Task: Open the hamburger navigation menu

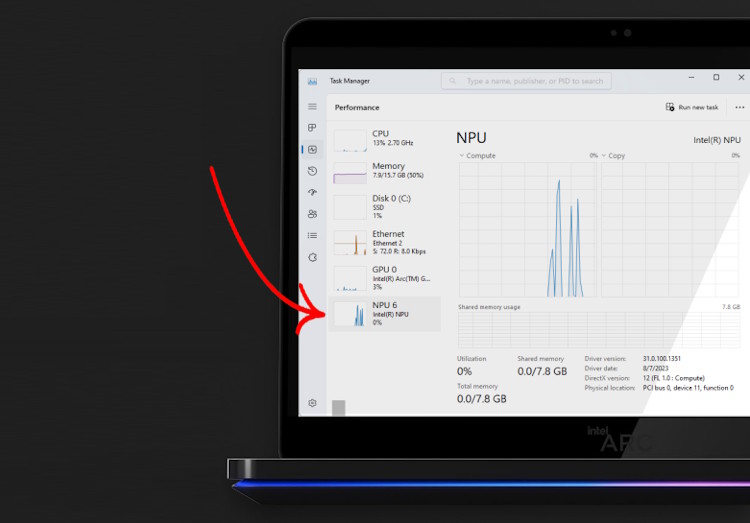Action: [312, 106]
